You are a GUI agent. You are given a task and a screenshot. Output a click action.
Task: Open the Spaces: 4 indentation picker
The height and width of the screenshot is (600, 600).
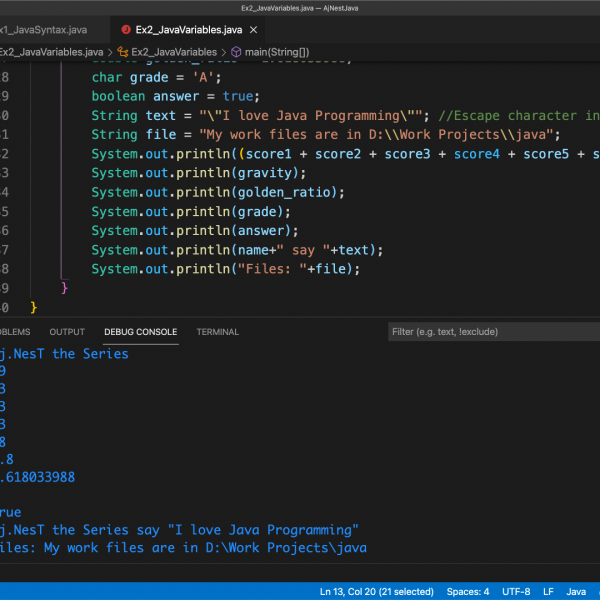(467, 591)
